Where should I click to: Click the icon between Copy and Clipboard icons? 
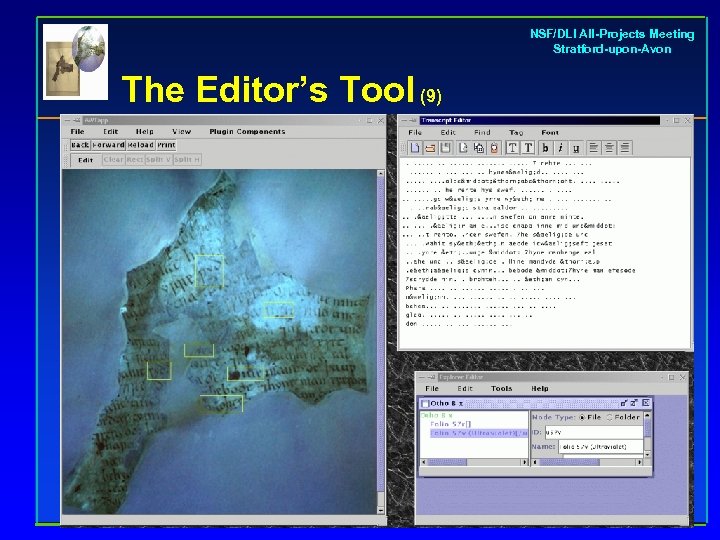478,148
